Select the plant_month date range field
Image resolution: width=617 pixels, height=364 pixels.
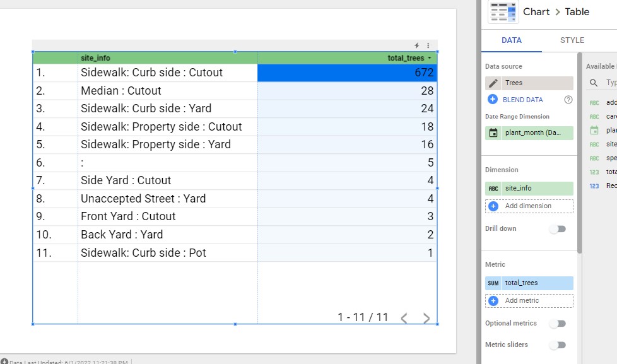coord(529,132)
